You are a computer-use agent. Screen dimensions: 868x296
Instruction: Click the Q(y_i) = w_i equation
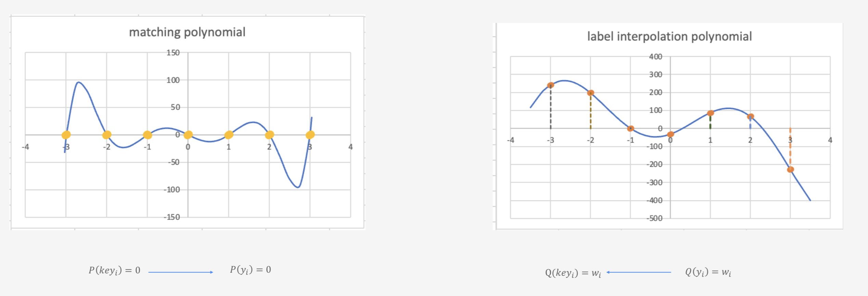708,272
